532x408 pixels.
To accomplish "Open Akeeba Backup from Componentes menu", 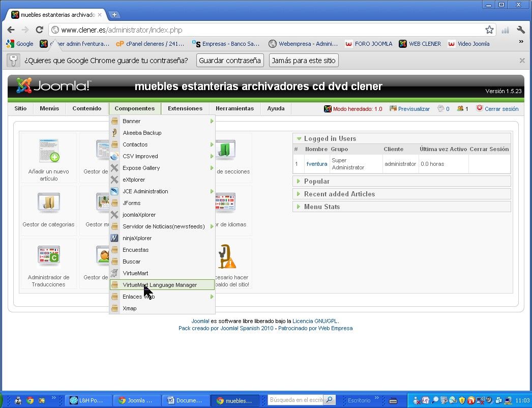I will pos(162,133).
